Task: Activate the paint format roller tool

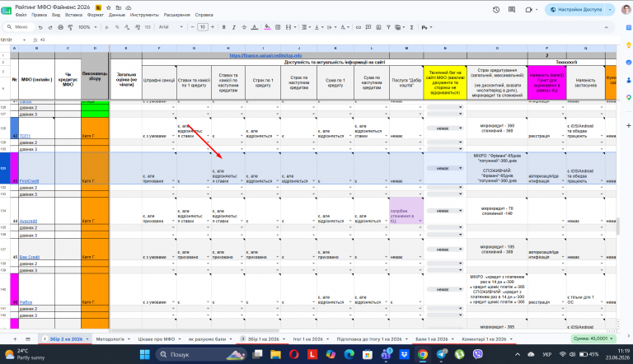Action: tap(70, 27)
